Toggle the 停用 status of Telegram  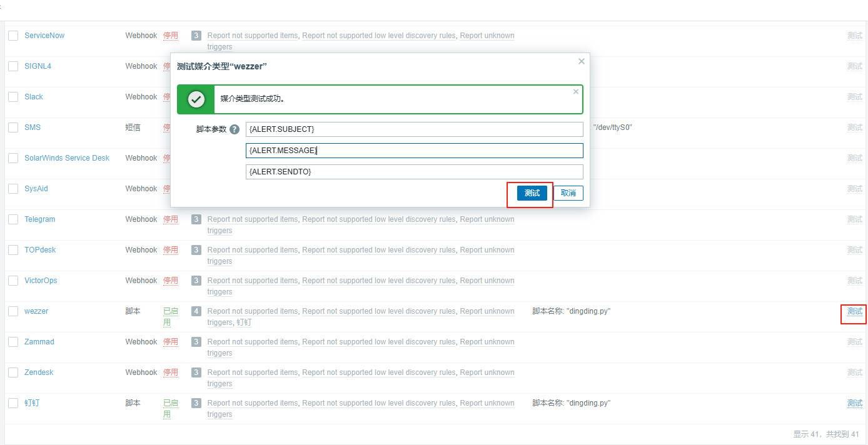point(171,219)
